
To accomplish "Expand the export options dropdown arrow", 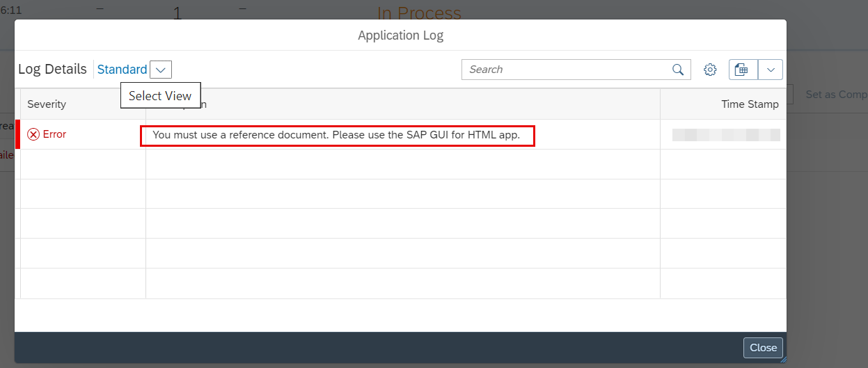I will 771,70.
